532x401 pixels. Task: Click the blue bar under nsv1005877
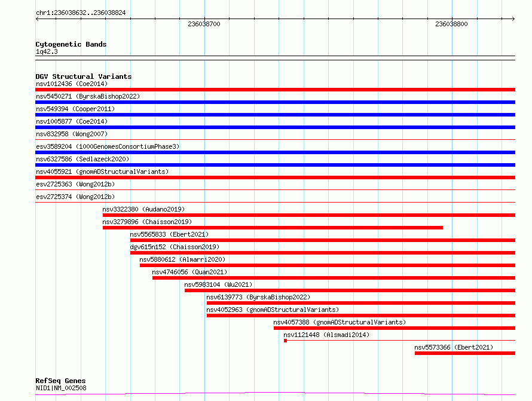point(275,127)
